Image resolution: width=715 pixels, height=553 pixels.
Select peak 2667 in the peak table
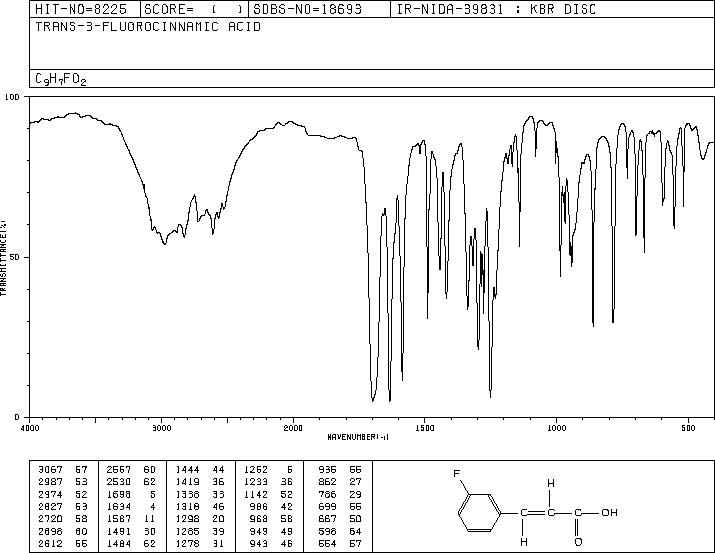tap(119, 469)
